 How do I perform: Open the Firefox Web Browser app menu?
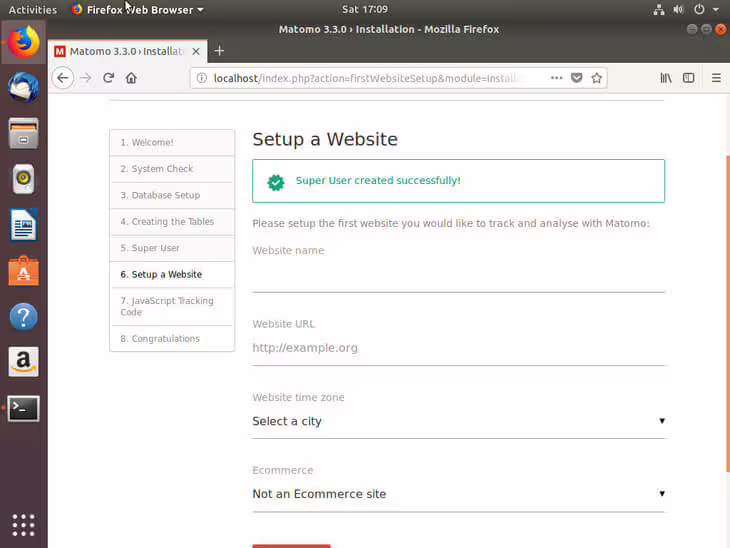pyautogui.click(x=138, y=10)
